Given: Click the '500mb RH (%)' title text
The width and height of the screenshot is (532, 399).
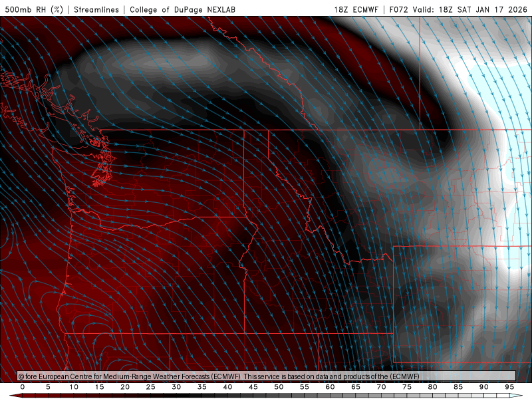Looking at the screenshot, I should click(35, 9).
